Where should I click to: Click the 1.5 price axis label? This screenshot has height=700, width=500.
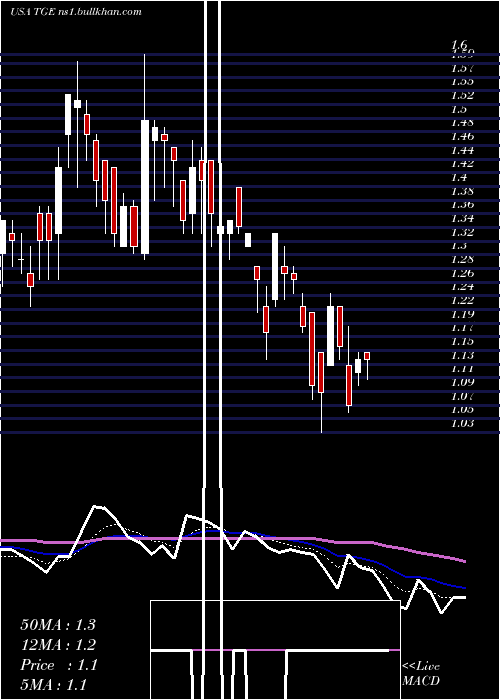click(x=459, y=109)
